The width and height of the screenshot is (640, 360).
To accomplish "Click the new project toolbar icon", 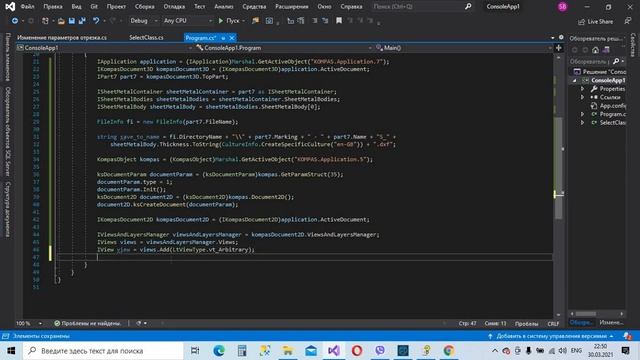I will [45, 20].
